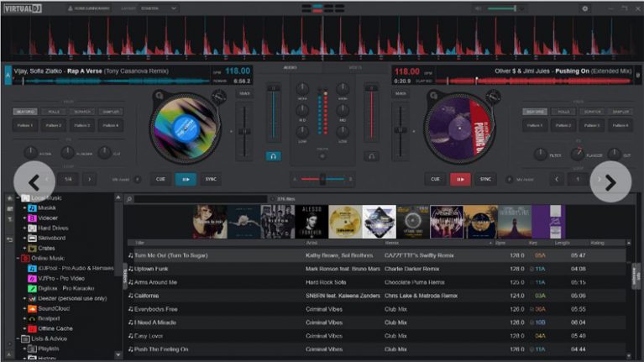The image size is (644, 362).
Task: Click the folder browser scroll up arrow
Action: (118, 198)
